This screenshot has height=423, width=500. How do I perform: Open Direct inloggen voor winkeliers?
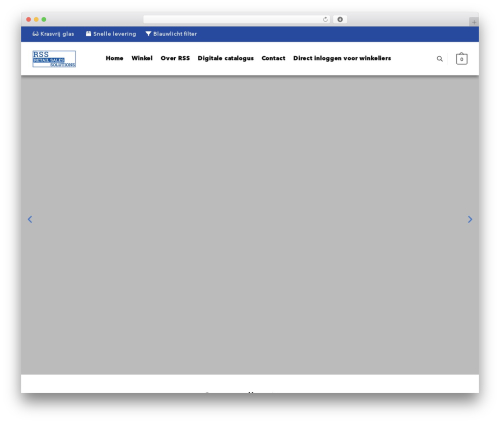tap(342, 58)
